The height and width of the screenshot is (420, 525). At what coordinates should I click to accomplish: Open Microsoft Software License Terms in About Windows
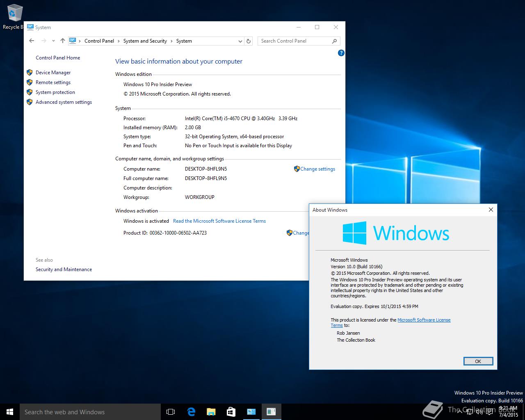[x=424, y=320]
